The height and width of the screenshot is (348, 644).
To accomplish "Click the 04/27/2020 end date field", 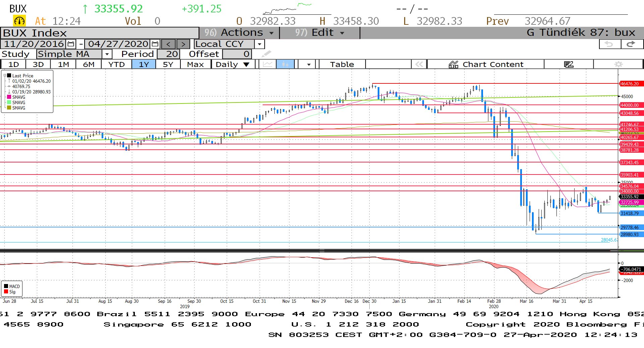I will 118,44.
